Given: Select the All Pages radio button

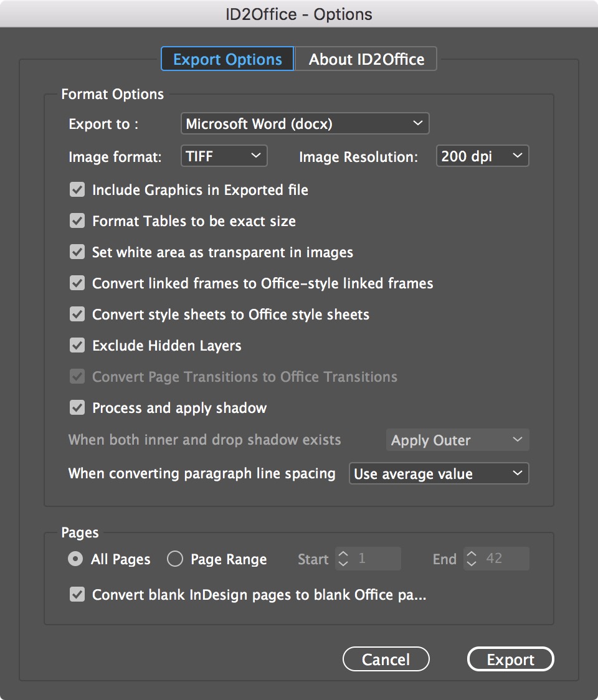Looking at the screenshot, I should [75, 559].
